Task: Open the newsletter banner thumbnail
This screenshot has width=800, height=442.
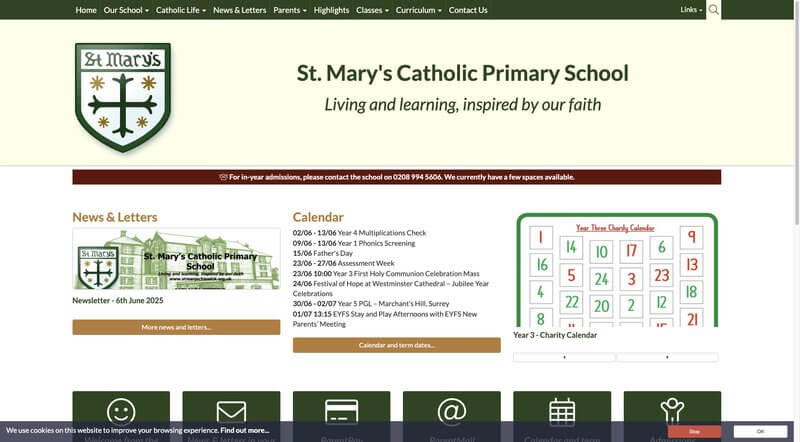Action: [x=176, y=259]
